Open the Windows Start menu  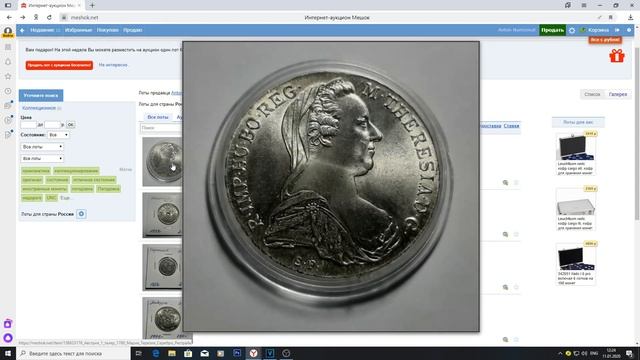pyautogui.click(x=8, y=353)
